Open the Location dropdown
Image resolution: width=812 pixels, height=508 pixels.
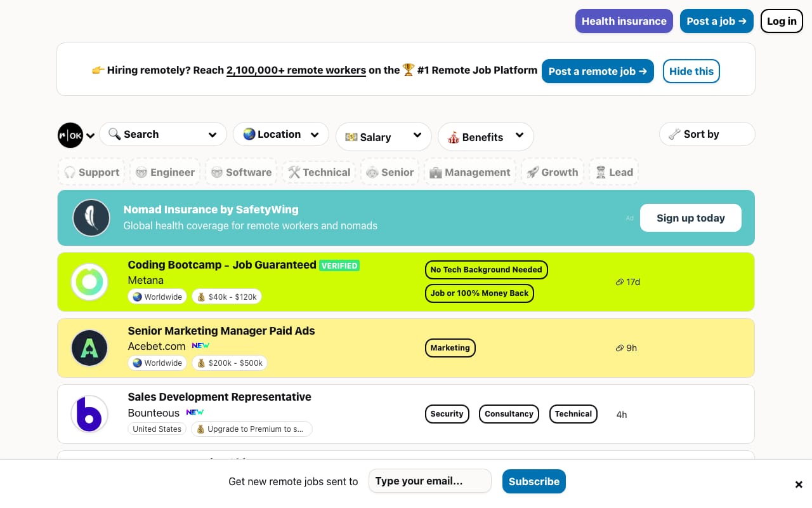[x=280, y=134]
